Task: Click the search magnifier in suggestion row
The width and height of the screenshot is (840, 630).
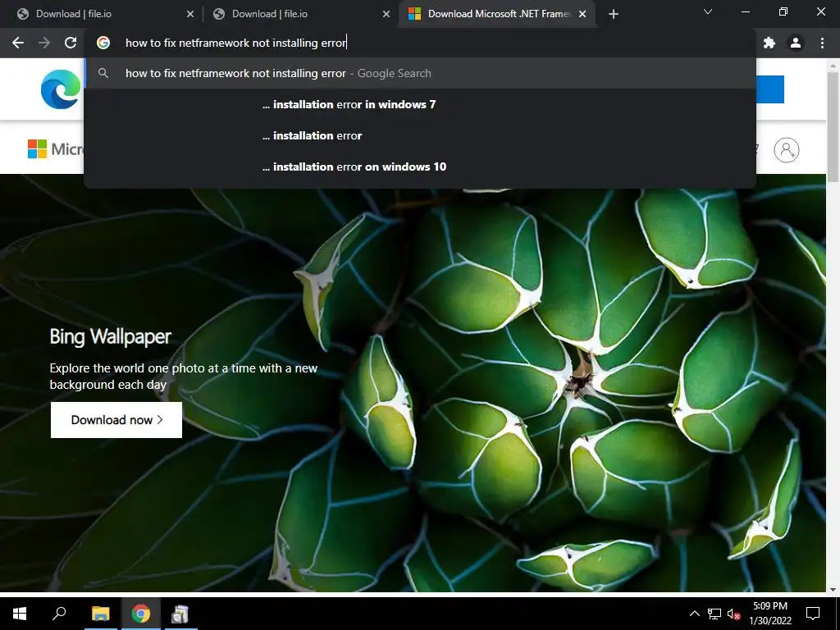Action: point(103,73)
